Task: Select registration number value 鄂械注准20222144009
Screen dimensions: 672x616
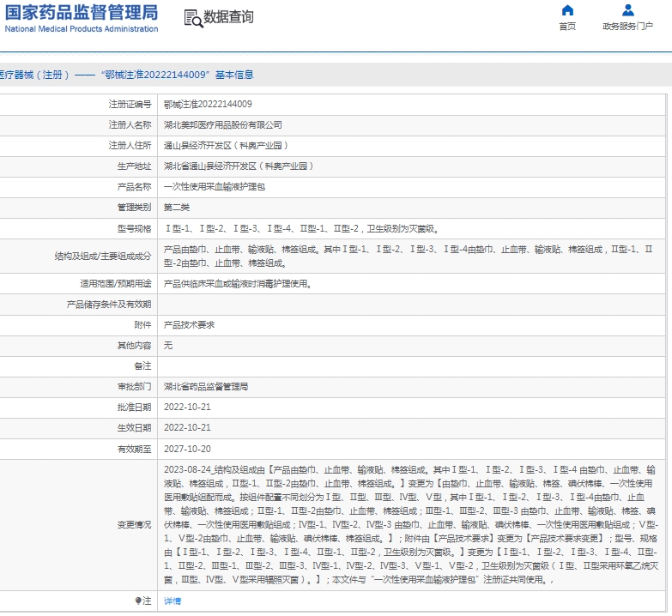Action: click(x=208, y=104)
